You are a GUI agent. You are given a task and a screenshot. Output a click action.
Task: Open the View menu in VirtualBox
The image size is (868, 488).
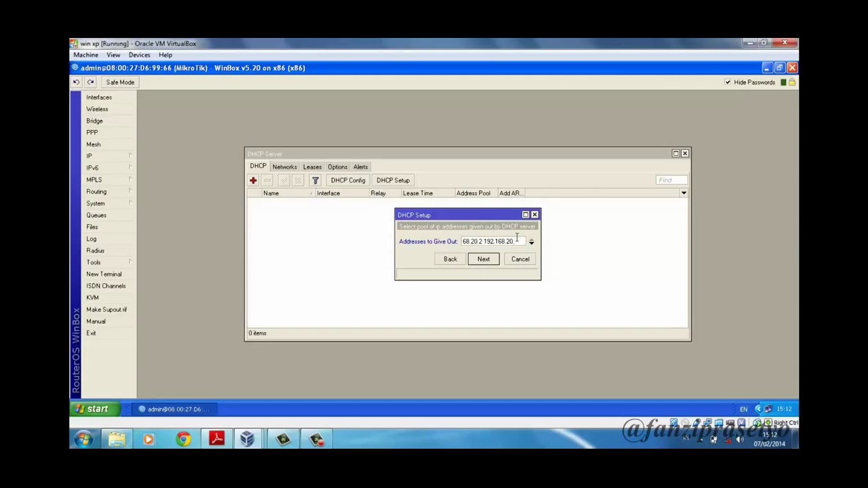pyautogui.click(x=113, y=55)
